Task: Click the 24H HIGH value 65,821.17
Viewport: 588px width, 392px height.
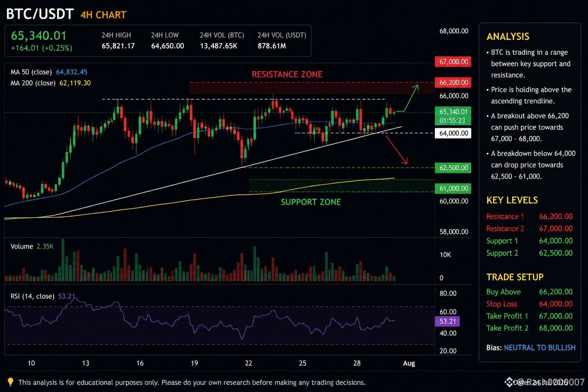Action: coord(118,46)
